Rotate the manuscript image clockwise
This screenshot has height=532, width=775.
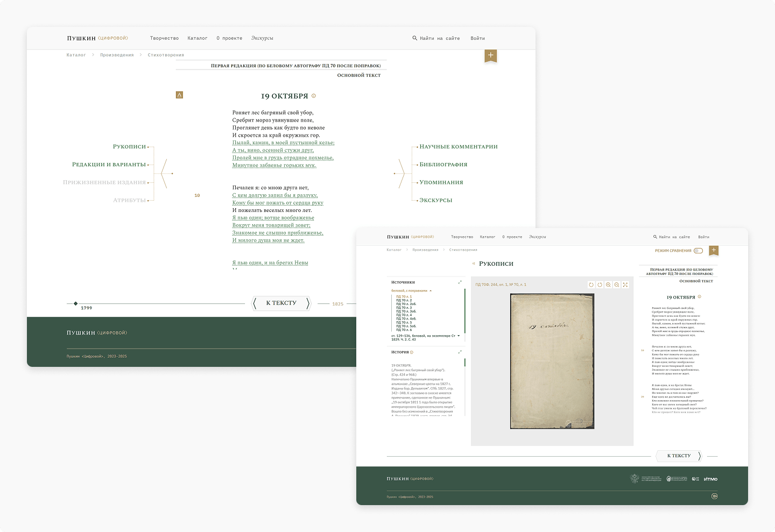(x=600, y=285)
